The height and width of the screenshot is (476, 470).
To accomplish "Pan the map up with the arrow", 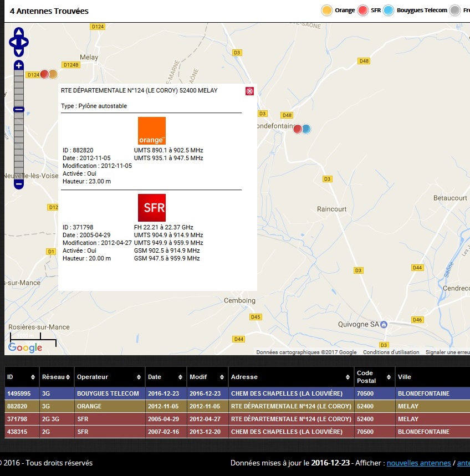I will [19, 32].
